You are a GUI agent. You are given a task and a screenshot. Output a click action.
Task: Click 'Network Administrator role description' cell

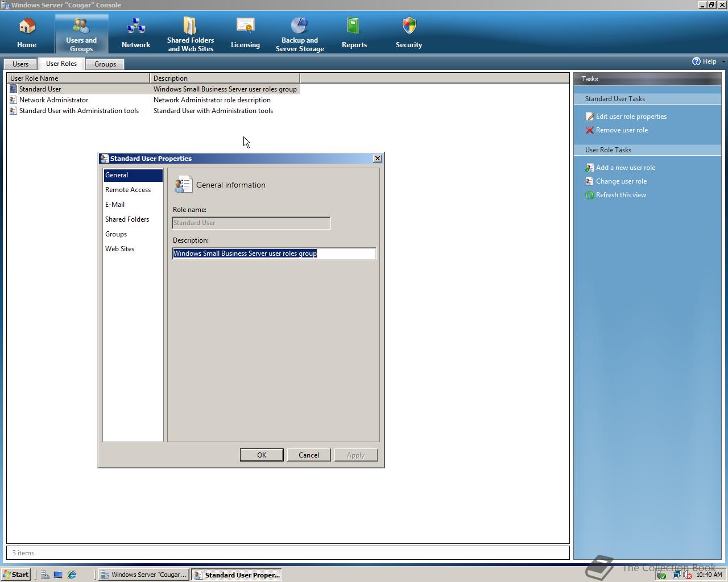tap(212, 100)
